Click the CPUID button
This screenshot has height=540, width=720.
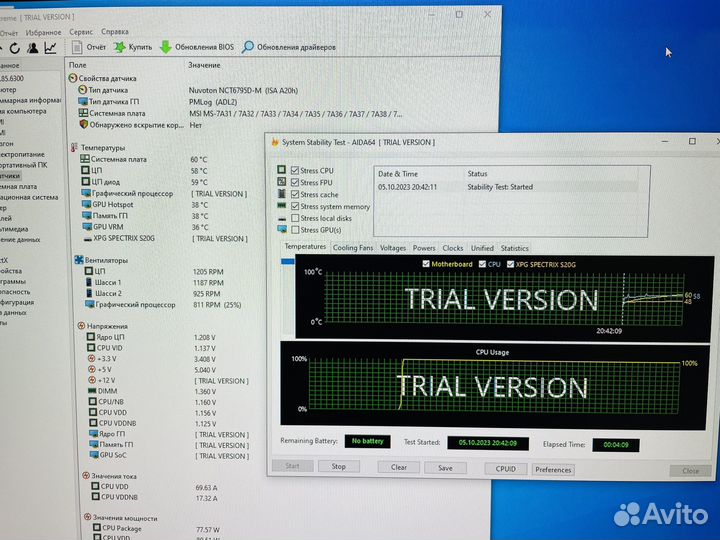(506, 469)
